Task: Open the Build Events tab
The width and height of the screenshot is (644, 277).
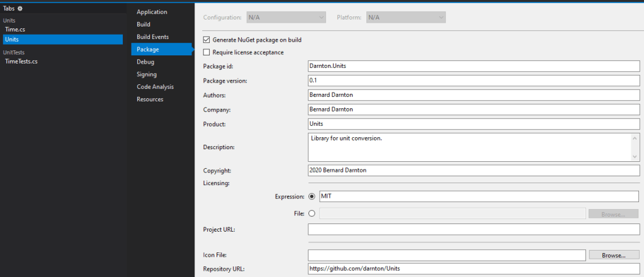Action: coord(152,37)
